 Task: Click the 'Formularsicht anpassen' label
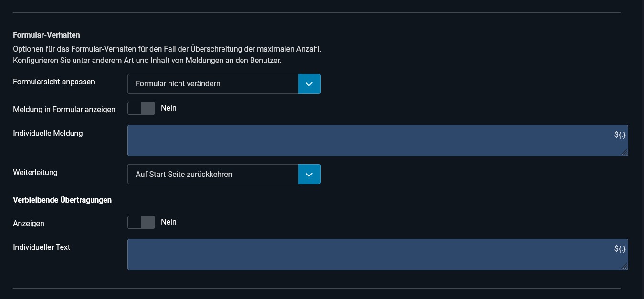point(54,82)
